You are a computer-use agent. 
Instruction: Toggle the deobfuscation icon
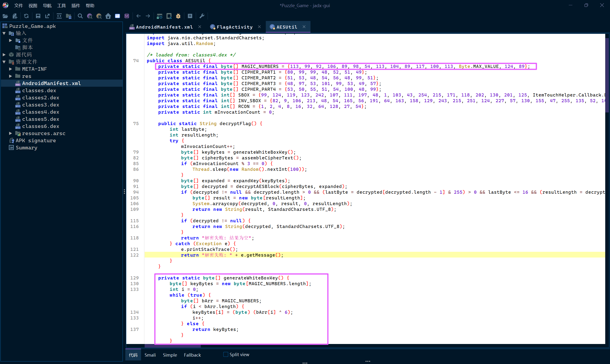(159, 16)
